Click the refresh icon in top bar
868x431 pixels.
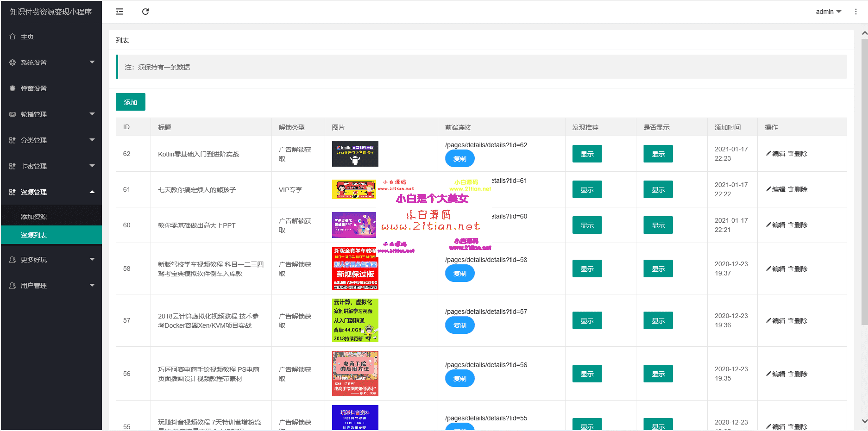click(145, 12)
